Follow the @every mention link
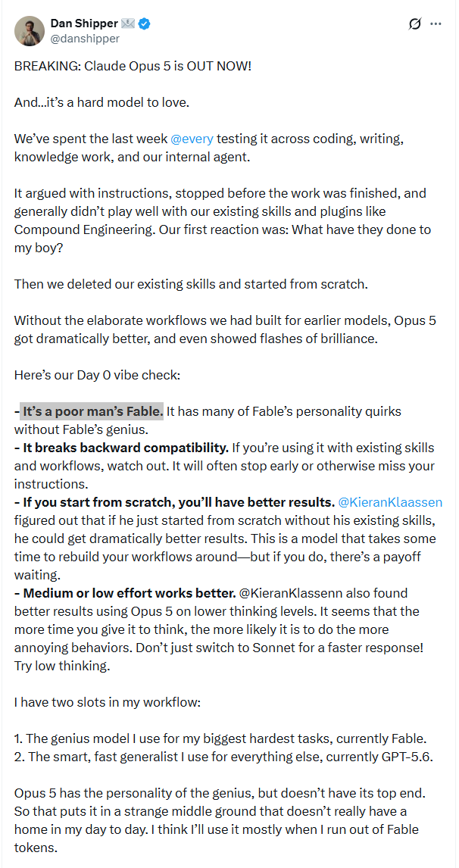Image resolution: width=459 pixels, height=868 pixels. [x=192, y=139]
